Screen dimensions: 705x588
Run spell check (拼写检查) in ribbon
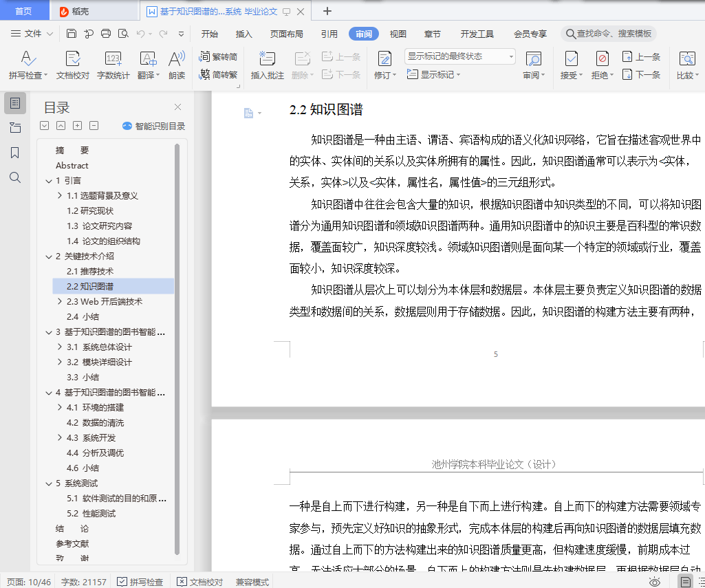coord(27,65)
